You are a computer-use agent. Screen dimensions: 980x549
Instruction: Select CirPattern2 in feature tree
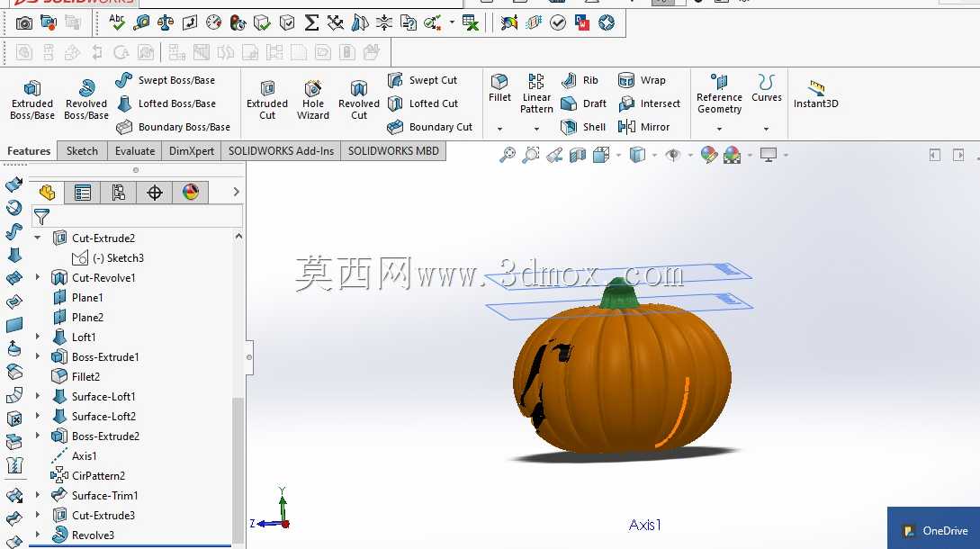88,475
